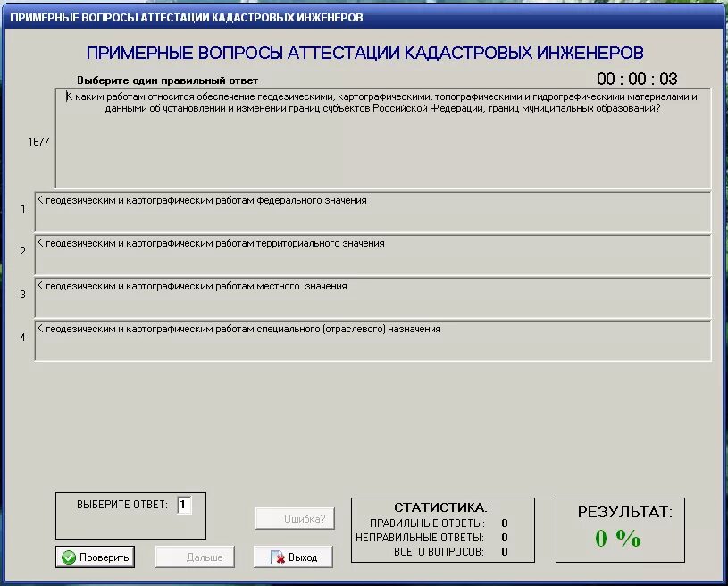Click the question text box
The height and width of the screenshot is (586, 728).
383,138
